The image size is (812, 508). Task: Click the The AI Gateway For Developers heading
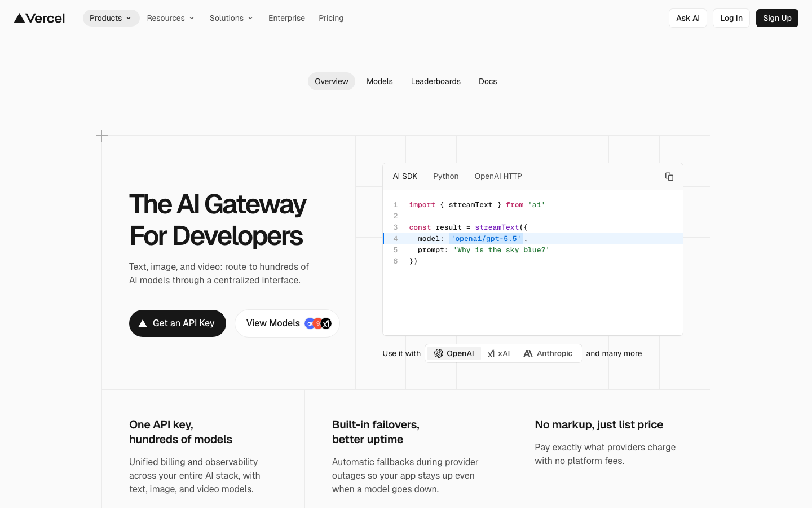(218, 220)
